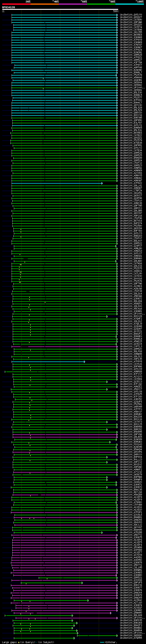This screenshot has width=146, height=644.
Task: Open hit UniRef100_Q5NAM0
Action: click(131, 612)
